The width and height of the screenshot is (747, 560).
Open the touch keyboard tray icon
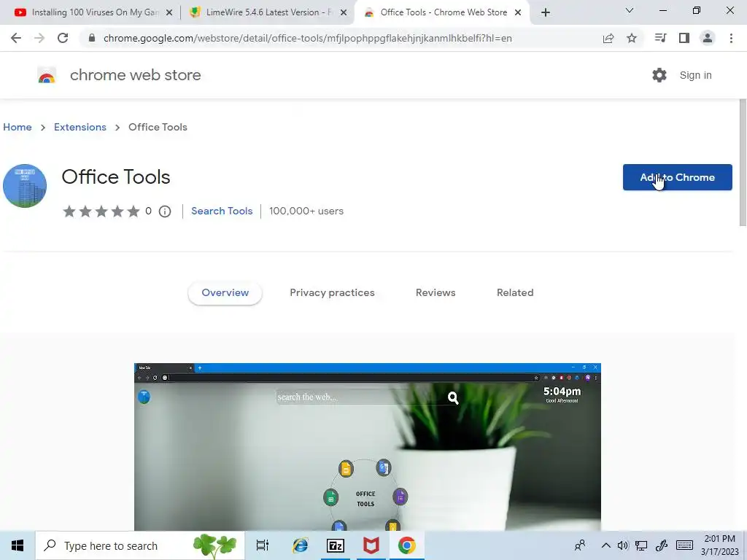[x=684, y=545]
